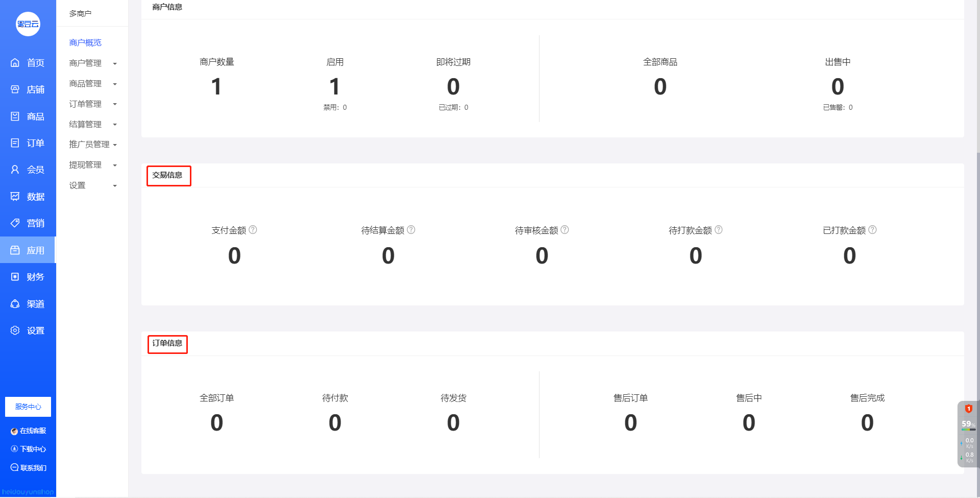This screenshot has height=498, width=980.
Task: Select the 营销 marketing tag icon
Action: (x=15, y=223)
